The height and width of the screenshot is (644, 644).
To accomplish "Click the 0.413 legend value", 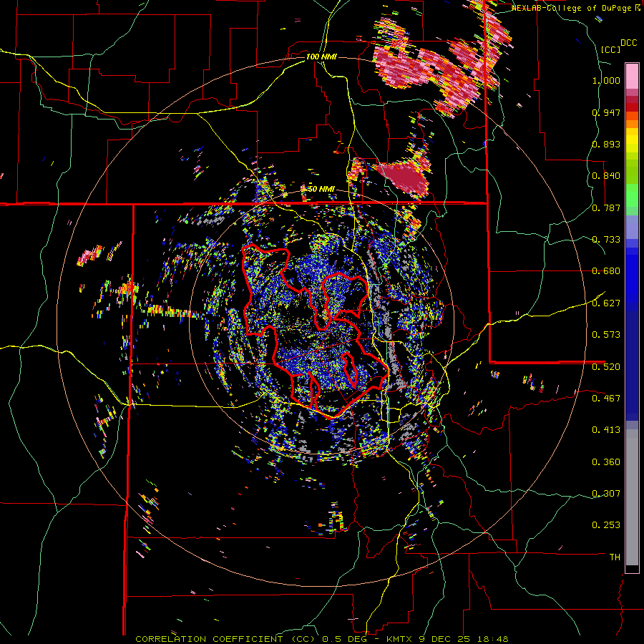I will [x=606, y=430].
